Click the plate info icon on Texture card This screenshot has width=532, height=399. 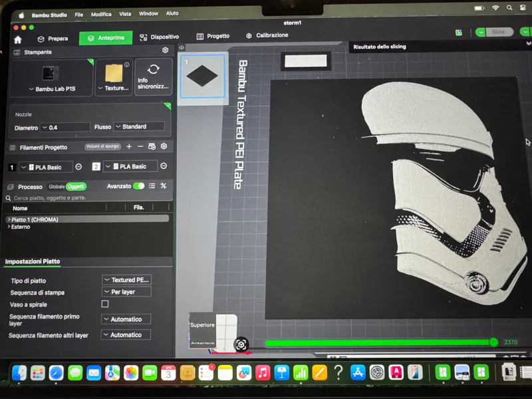tap(126, 65)
